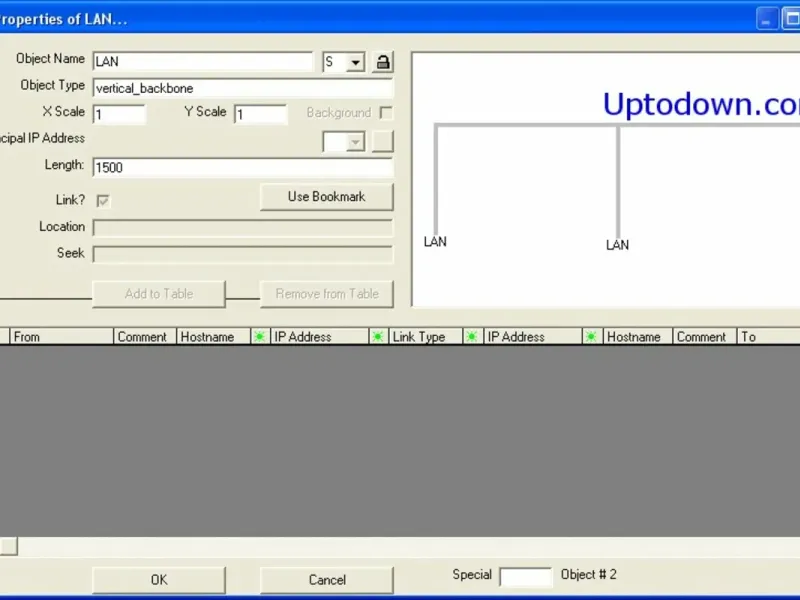Click the left Comment column header
The image size is (800, 600).
145,337
